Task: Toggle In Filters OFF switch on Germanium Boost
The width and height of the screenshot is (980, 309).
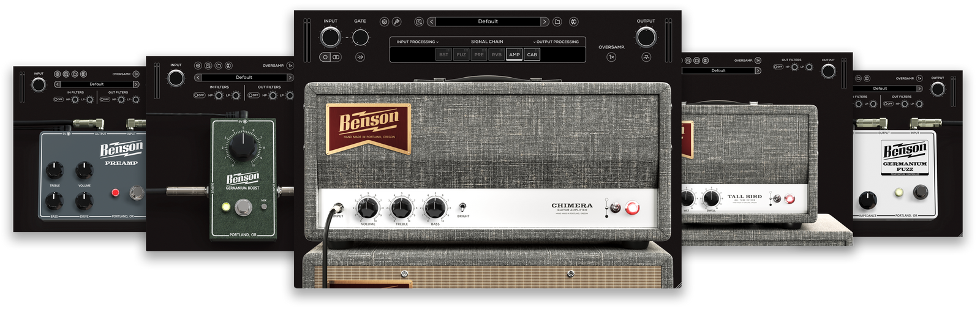Action: pos(199,95)
